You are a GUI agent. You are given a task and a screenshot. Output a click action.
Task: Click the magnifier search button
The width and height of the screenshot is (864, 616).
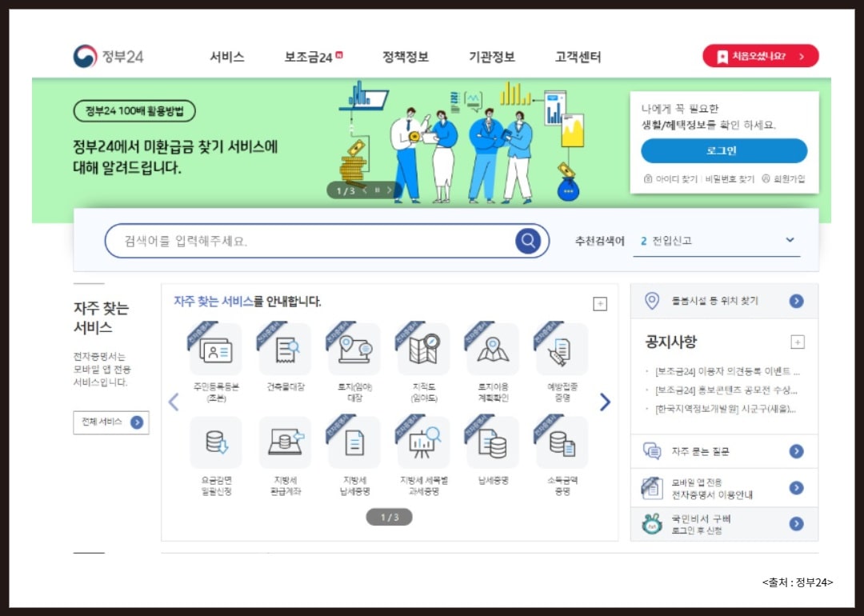click(x=528, y=241)
